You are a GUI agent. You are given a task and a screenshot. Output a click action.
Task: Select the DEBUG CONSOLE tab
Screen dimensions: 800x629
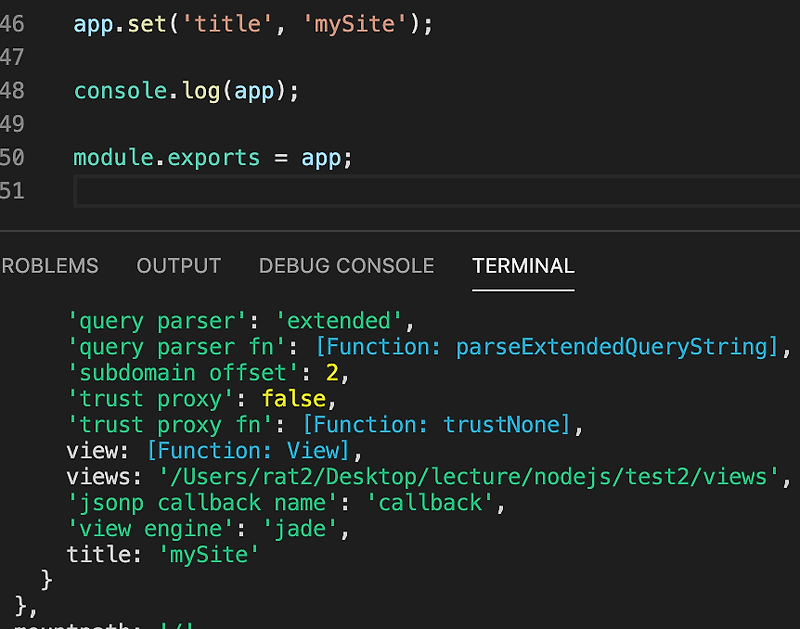pyautogui.click(x=345, y=266)
